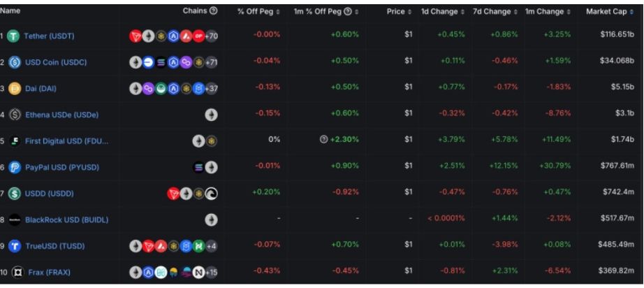The width and height of the screenshot is (644, 288).
Task: Click the help icon beside First Digital USD's +2.30%
Action: tap(323, 140)
